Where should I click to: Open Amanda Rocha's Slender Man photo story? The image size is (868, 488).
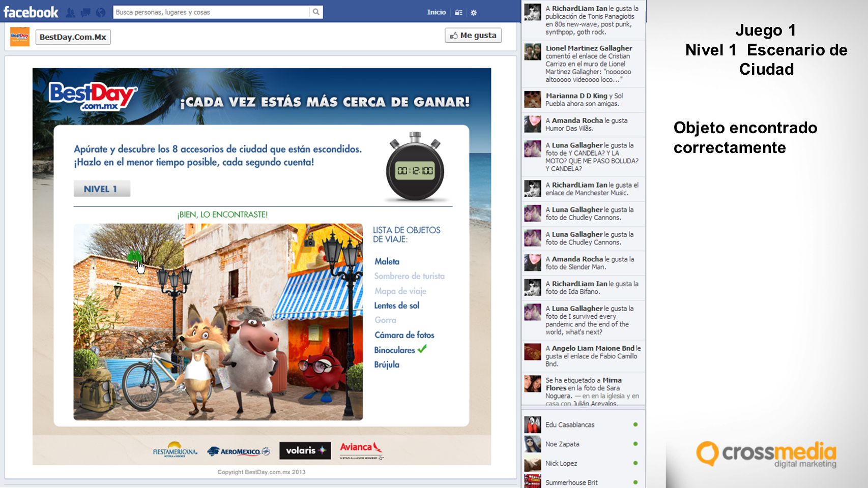584,263
